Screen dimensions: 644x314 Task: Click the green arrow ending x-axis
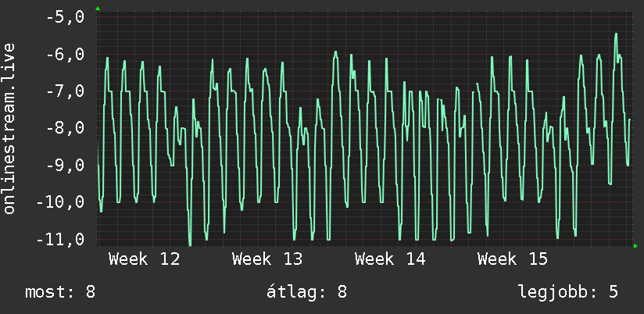coord(635,246)
